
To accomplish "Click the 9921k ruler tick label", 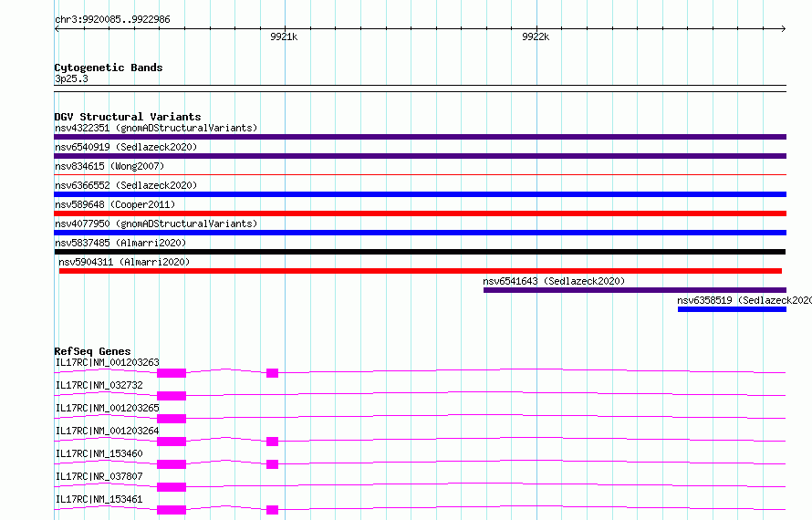I will point(284,36).
